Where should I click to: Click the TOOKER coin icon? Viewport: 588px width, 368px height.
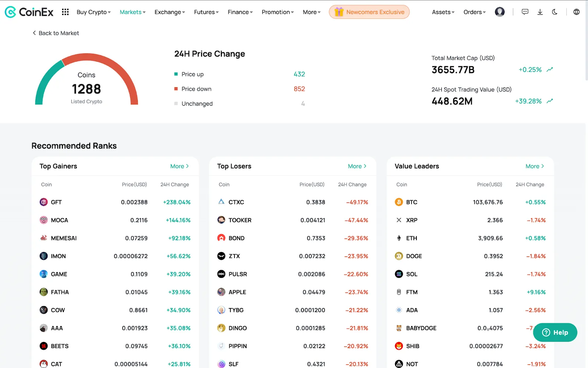coord(221,220)
